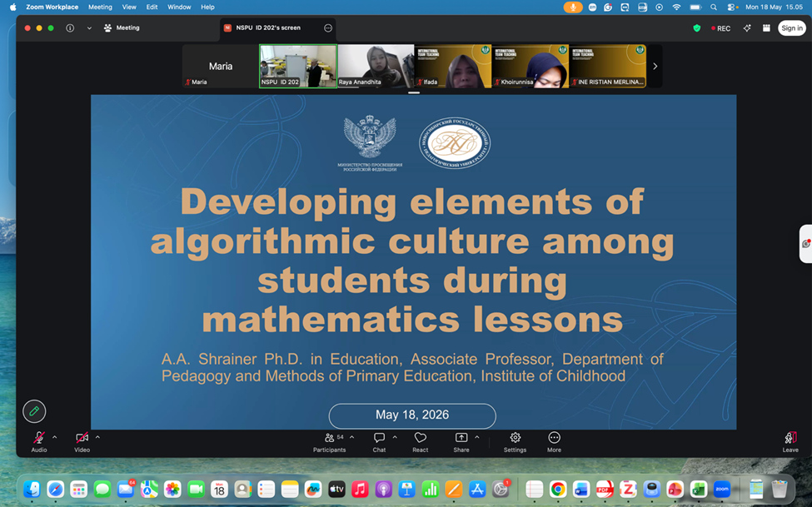Open the React heart menu
Screen dimensions: 812x507
tap(420, 442)
